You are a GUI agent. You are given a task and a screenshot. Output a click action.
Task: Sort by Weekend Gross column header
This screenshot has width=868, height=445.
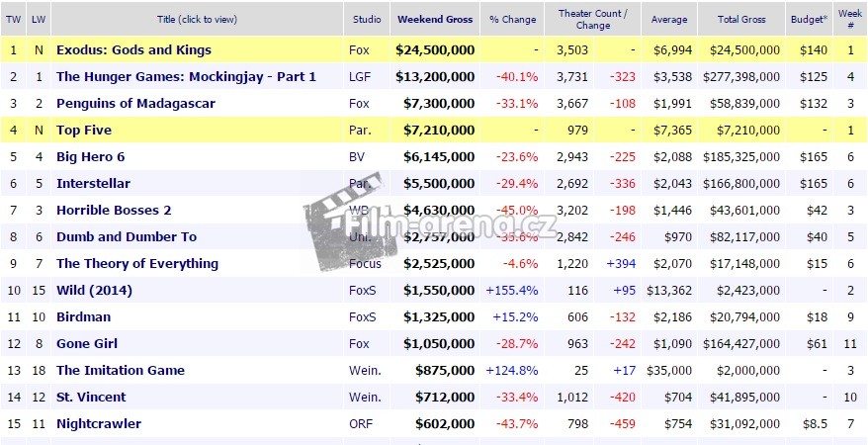(x=435, y=19)
